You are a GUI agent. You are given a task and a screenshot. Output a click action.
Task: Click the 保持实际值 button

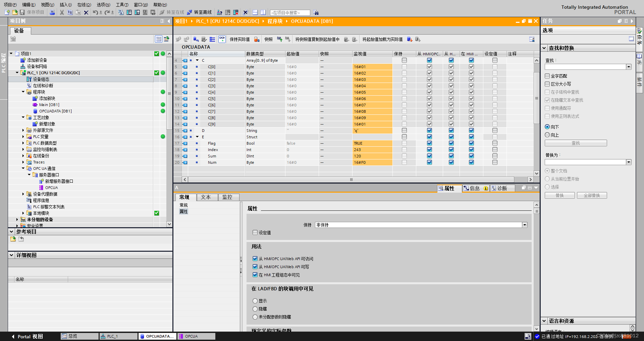pos(239,39)
